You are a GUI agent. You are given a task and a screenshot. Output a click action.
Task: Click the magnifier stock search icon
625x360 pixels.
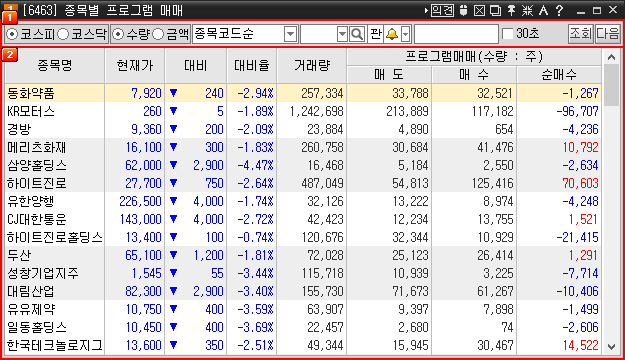[x=357, y=34]
